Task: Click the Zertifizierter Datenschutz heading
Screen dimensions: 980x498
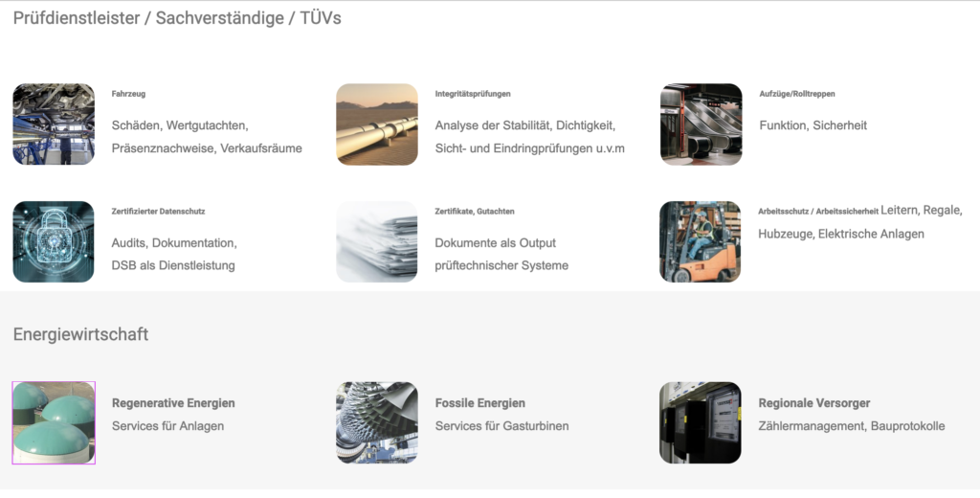Action: (158, 212)
